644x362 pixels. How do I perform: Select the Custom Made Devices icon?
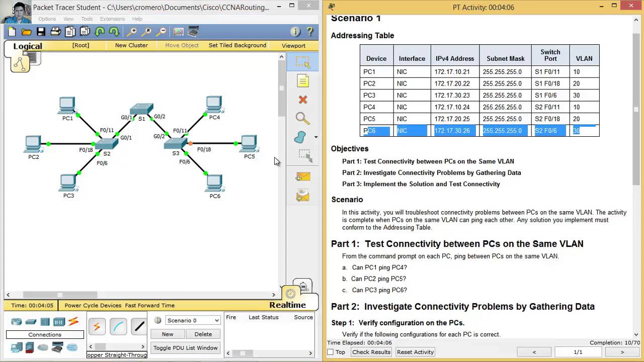pyautogui.click(x=57, y=347)
